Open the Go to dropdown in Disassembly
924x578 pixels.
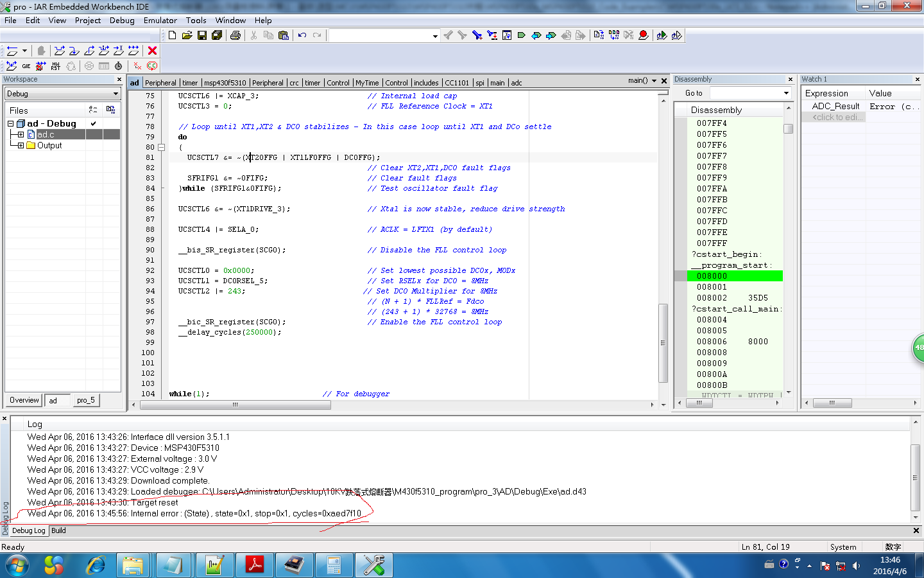(786, 93)
